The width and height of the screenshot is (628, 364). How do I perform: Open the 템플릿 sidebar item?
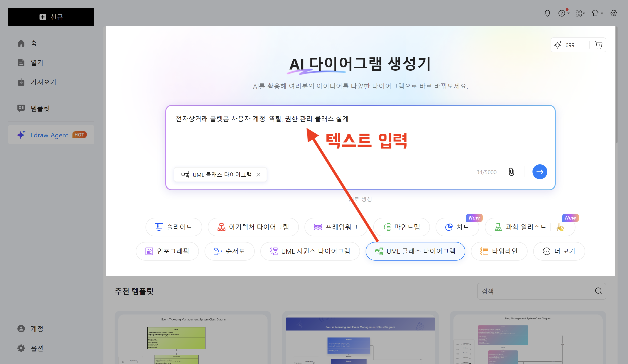click(x=40, y=108)
